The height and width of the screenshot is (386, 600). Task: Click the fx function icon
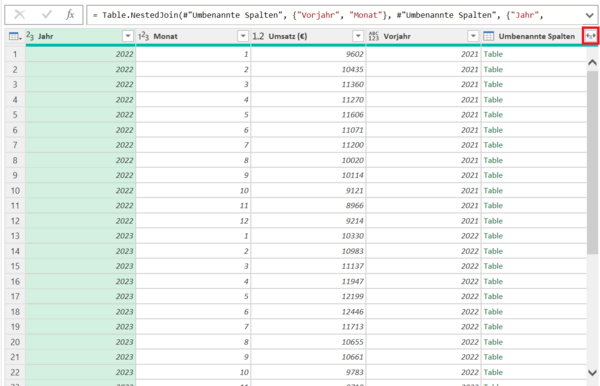[70, 15]
